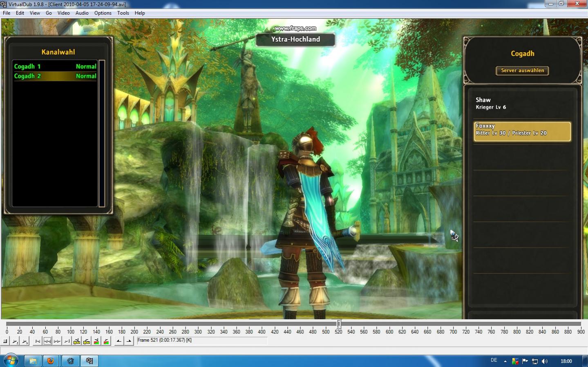Select the Cogadh 1 channel row

[55, 66]
